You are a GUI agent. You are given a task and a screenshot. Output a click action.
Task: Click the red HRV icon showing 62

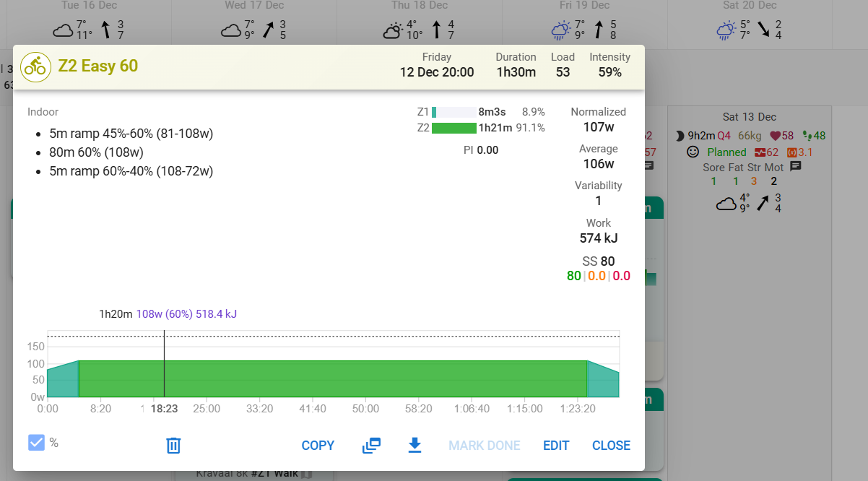click(760, 152)
